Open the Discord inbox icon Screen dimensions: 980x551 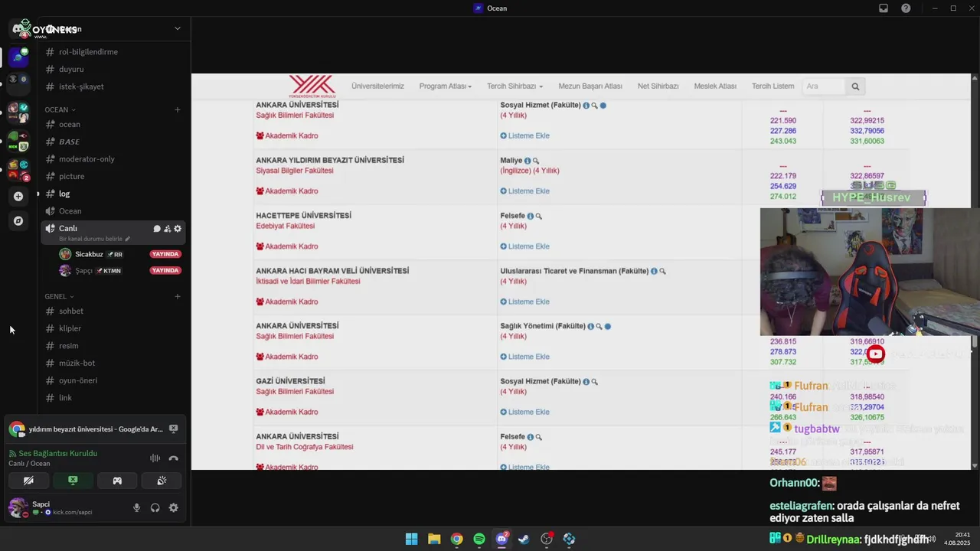tap(884, 8)
